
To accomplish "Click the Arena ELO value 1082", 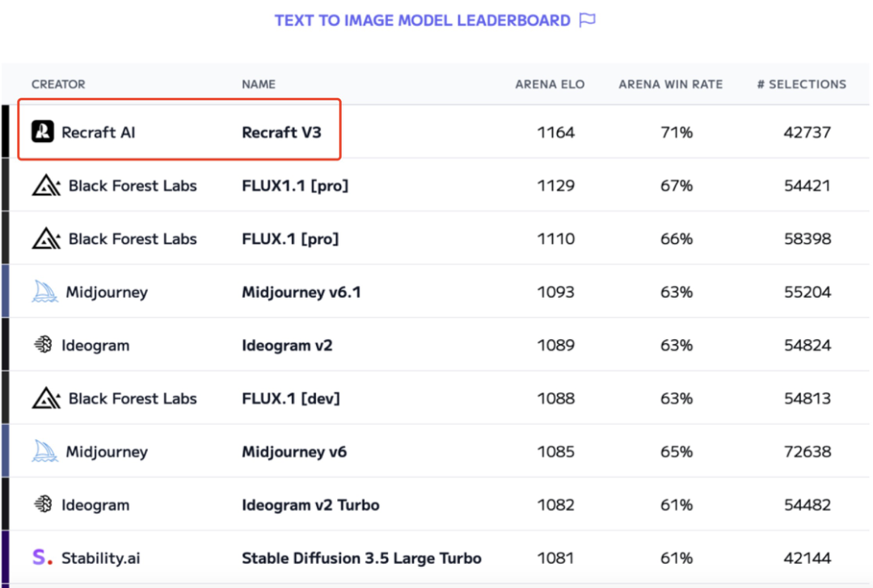I will (x=555, y=505).
